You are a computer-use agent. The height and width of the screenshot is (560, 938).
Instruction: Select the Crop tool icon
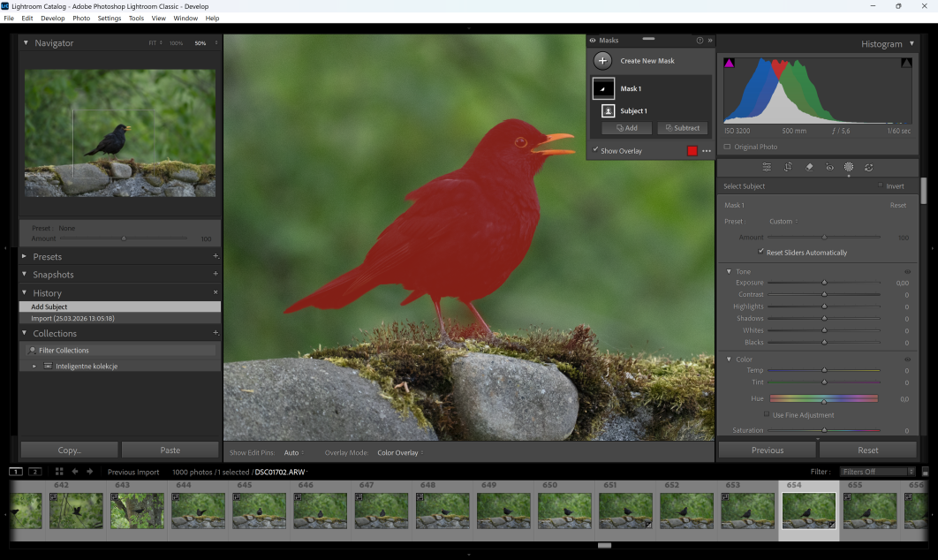tap(788, 167)
